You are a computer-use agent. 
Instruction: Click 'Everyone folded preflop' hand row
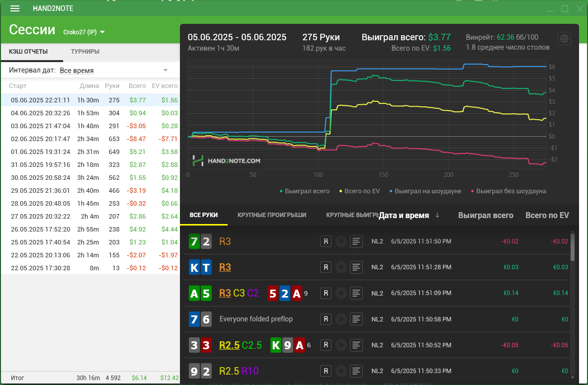coord(377,319)
